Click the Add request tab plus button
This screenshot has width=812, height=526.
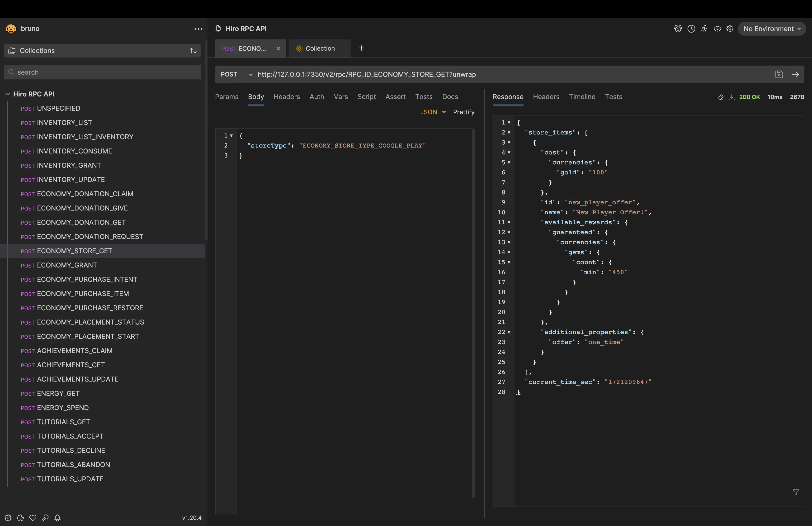pyautogui.click(x=360, y=48)
